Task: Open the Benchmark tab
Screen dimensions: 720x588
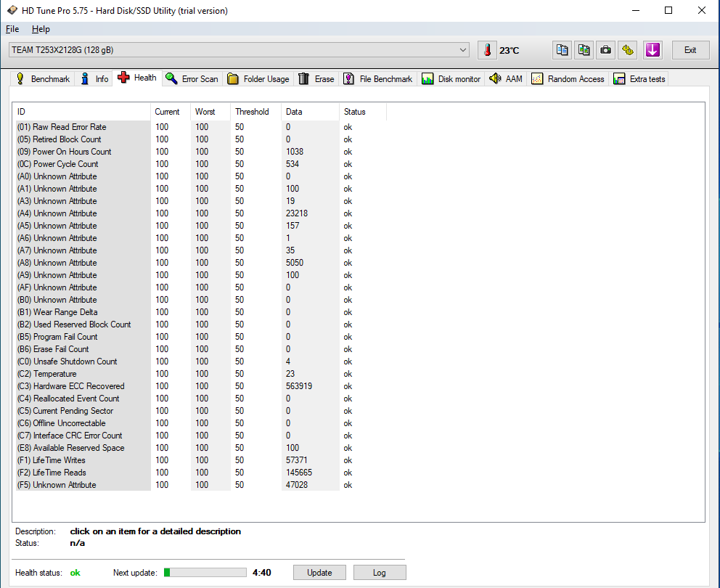Action: tap(43, 79)
